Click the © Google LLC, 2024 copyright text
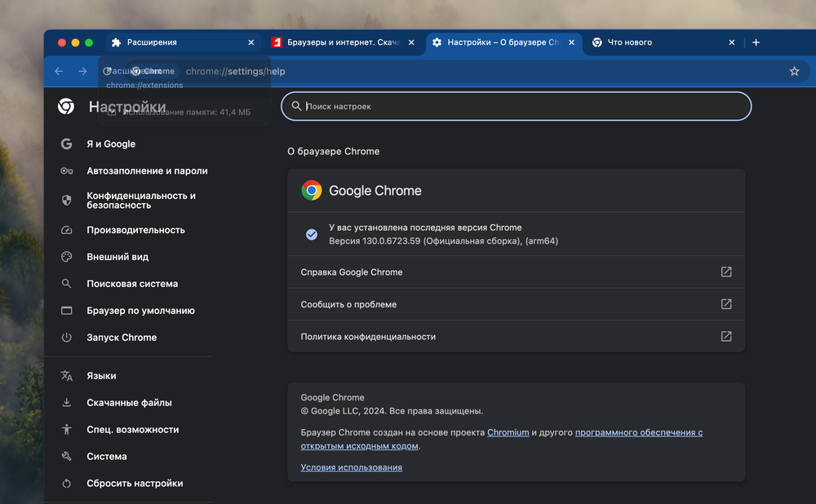The width and height of the screenshot is (816, 504). 392,411
